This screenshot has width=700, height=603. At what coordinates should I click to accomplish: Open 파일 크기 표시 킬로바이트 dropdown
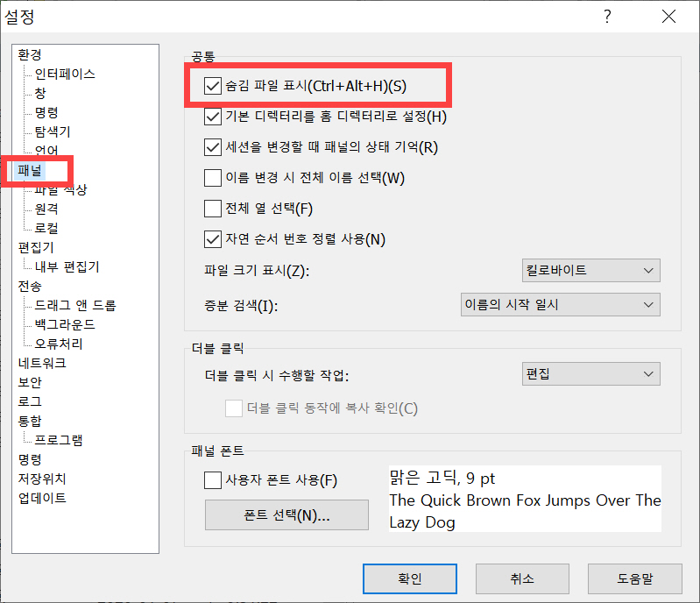tap(591, 270)
